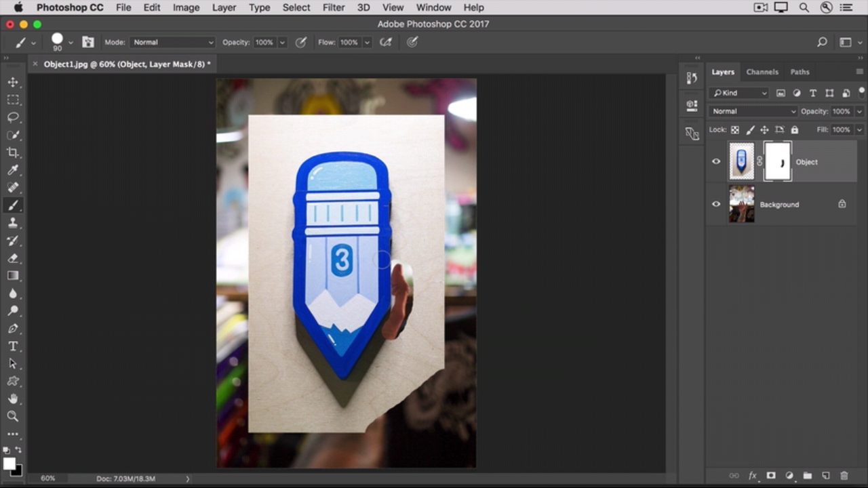Click the Delete layer trash icon

click(x=844, y=476)
